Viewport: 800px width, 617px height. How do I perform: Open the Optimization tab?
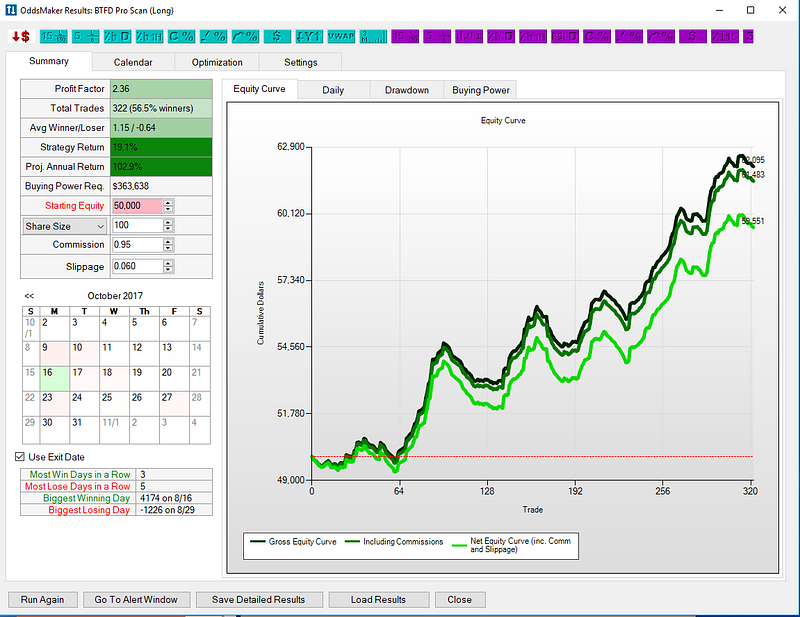tap(217, 62)
